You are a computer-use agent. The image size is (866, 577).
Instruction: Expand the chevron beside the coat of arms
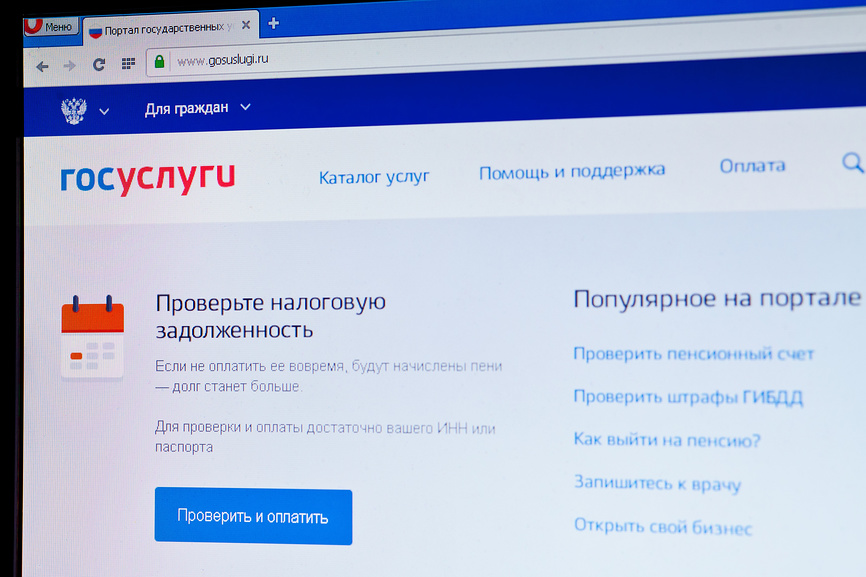coord(104,112)
